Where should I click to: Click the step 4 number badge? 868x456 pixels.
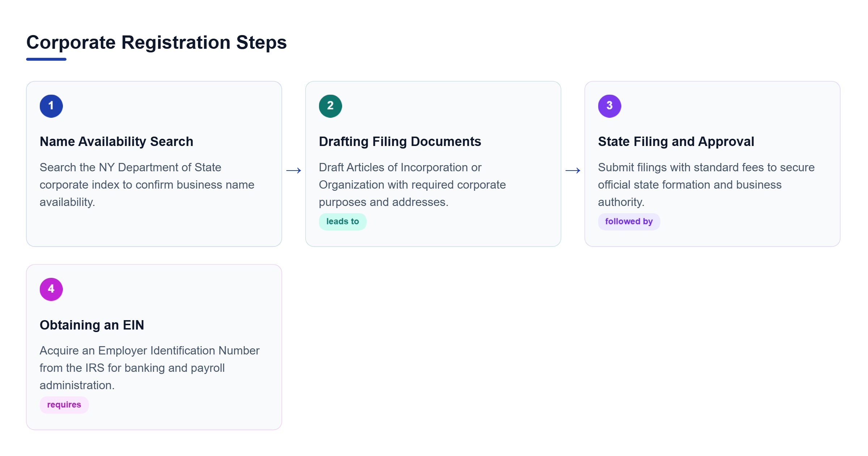point(51,289)
